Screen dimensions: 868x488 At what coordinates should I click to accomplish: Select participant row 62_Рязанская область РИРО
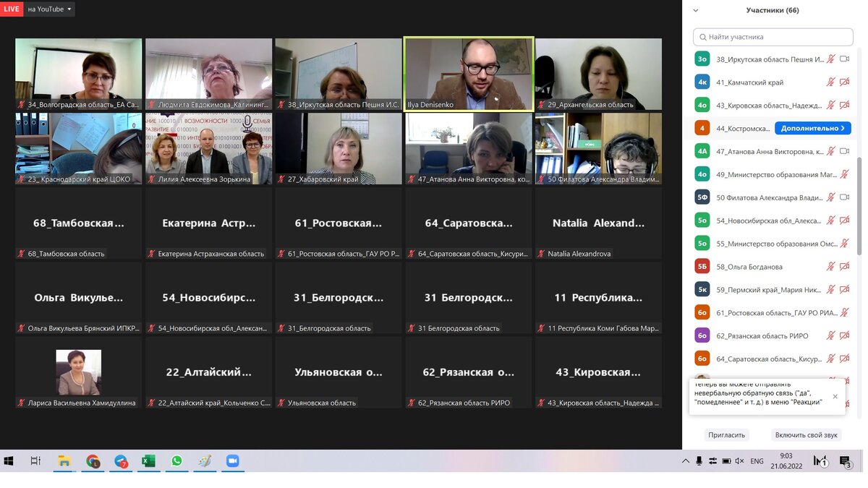[772, 335]
